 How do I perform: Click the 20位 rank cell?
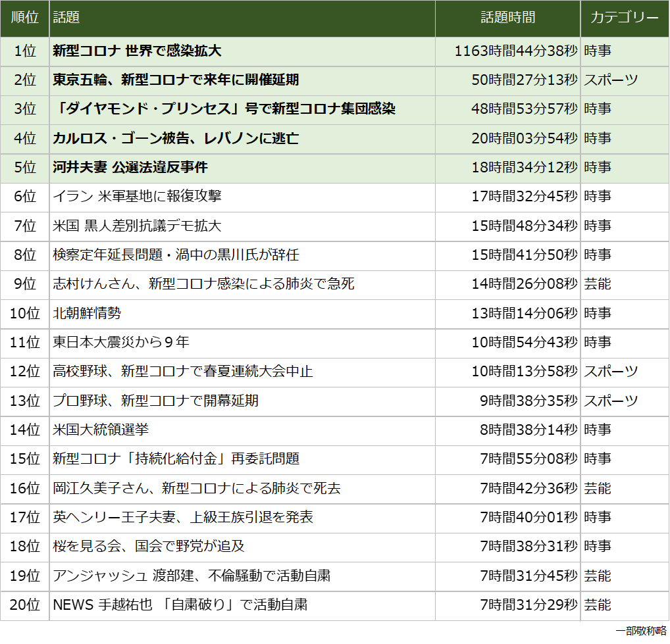(x=24, y=605)
